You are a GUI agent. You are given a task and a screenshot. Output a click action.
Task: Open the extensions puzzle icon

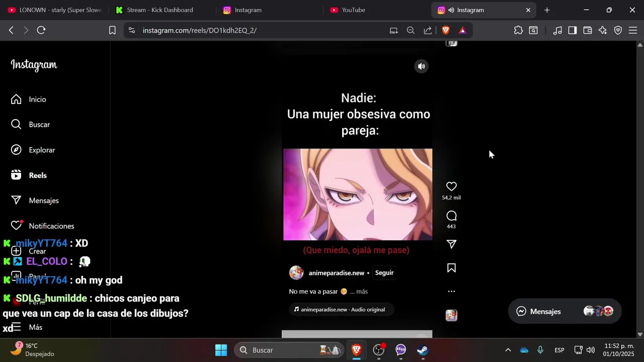(518, 30)
